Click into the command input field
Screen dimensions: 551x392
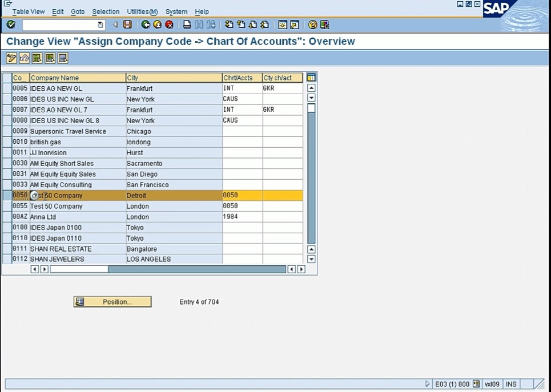click(60, 25)
